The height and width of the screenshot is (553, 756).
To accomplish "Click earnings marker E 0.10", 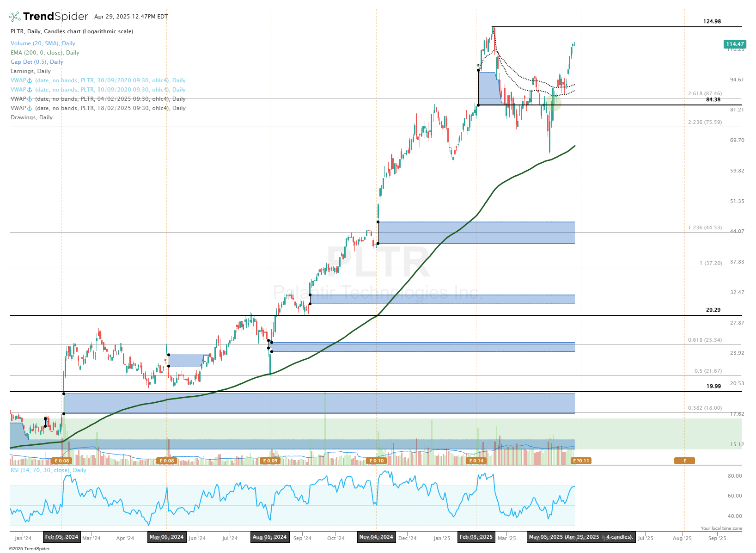I will click(x=377, y=461).
